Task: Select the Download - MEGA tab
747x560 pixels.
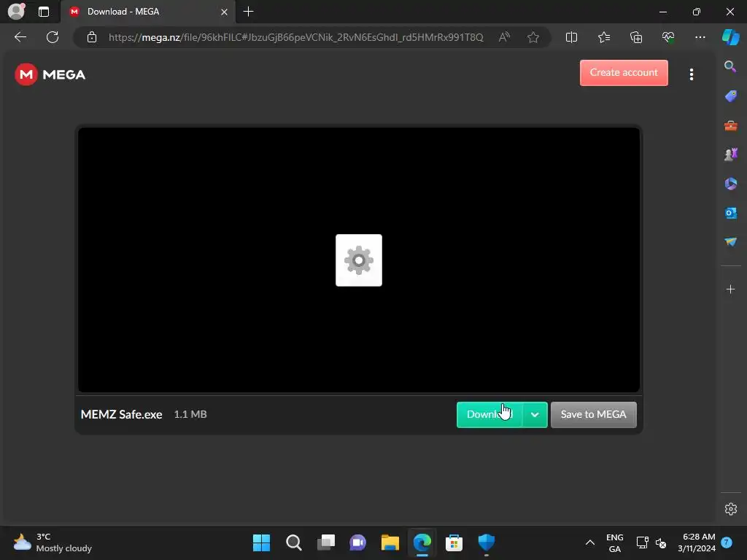Action: [x=147, y=12]
